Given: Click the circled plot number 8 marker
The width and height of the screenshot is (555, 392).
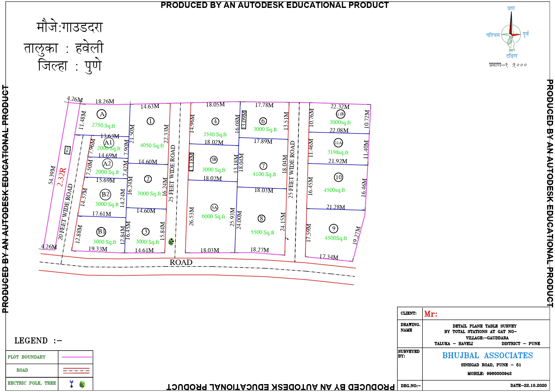Looking at the screenshot, I should coord(261,218).
